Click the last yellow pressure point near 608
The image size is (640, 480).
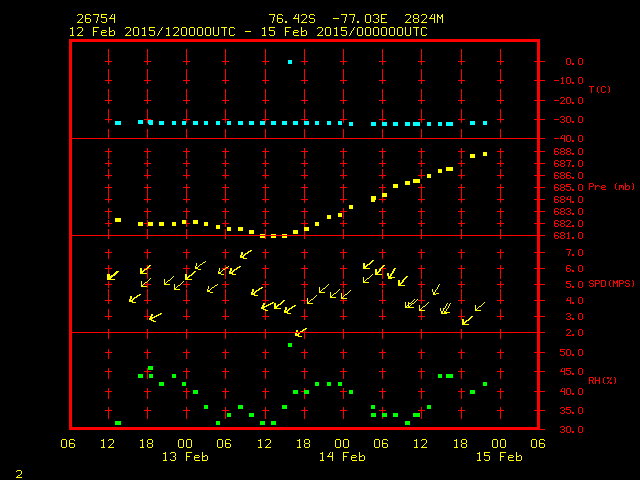(485, 154)
